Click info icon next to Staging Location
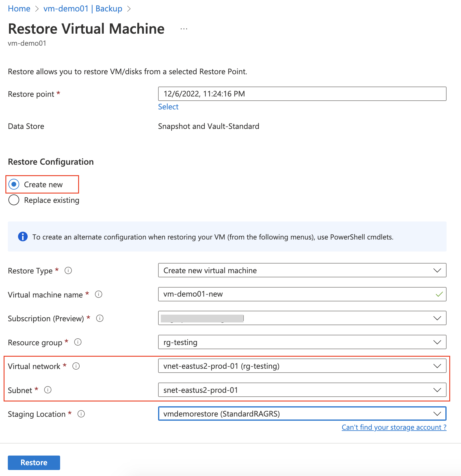Viewport: 461px width, 476px height. point(81,414)
